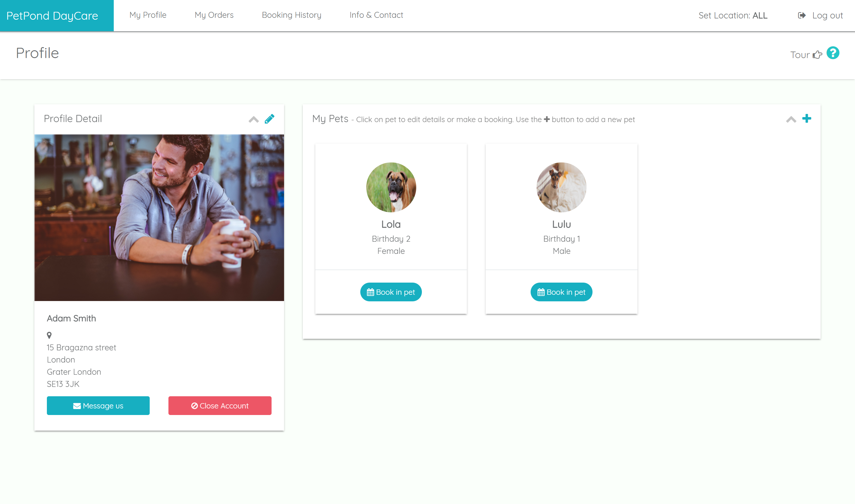Click the location pin icon above address
The width and height of the screenshot is (855, 504).
[49, 335]
